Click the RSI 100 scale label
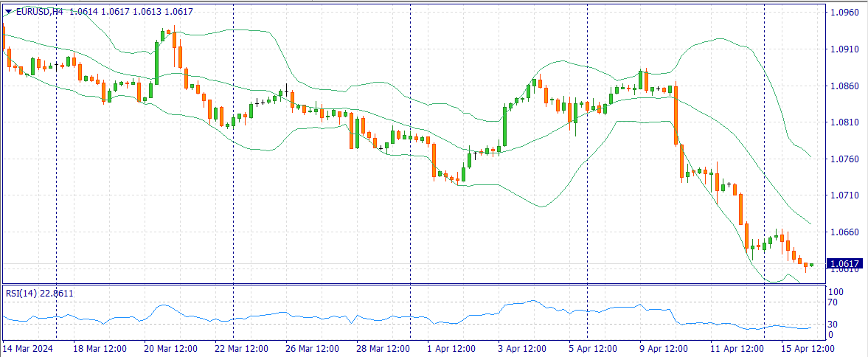 (837, 293)
